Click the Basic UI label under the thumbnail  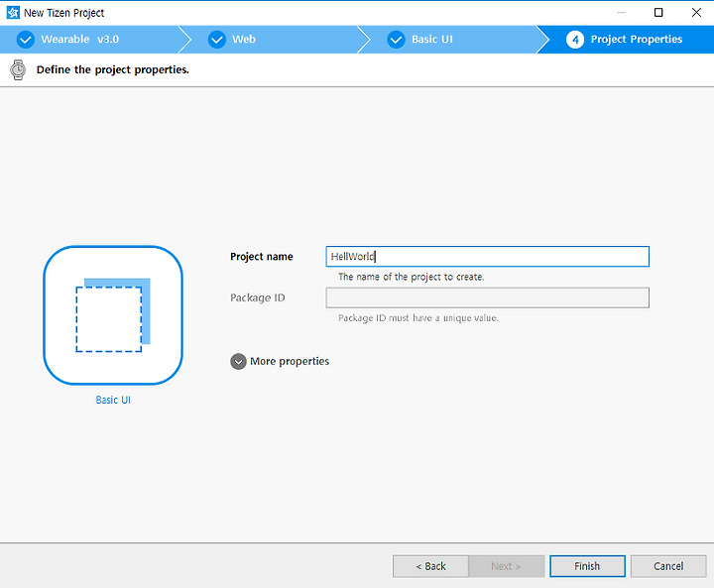(x=113, y=400)
